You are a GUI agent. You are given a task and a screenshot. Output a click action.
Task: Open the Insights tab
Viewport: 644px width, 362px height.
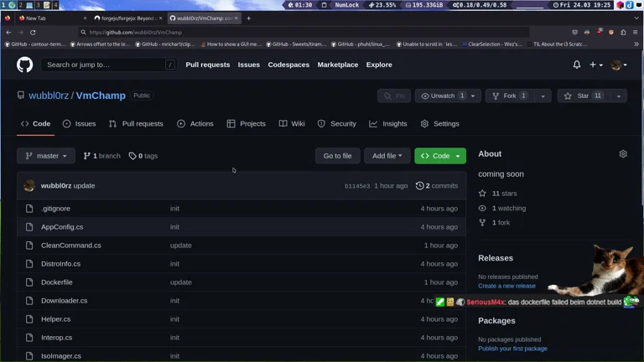[388, 123]
